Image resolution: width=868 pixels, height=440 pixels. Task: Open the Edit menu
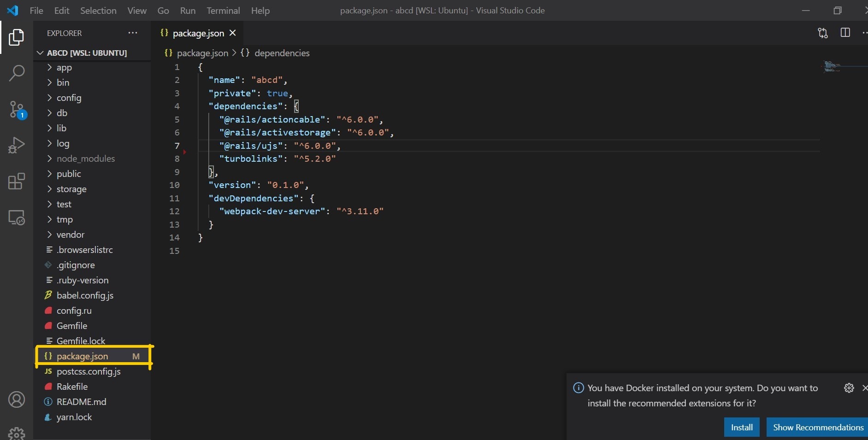[x=62, y=11]
